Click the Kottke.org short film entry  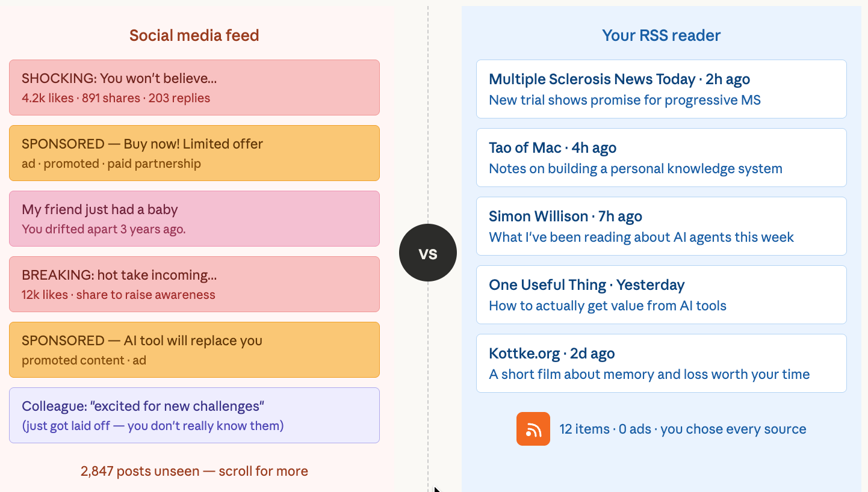661,363
